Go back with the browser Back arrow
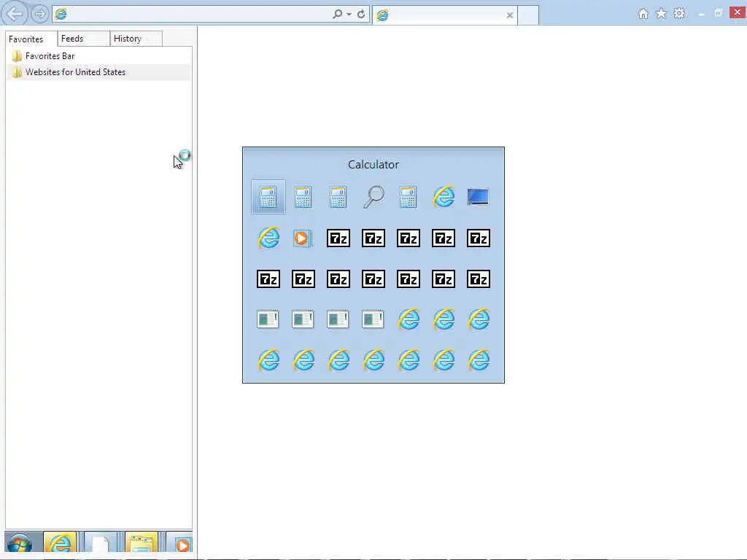The height and width of the screenshot is (560, 747). (x=15, y=13)
